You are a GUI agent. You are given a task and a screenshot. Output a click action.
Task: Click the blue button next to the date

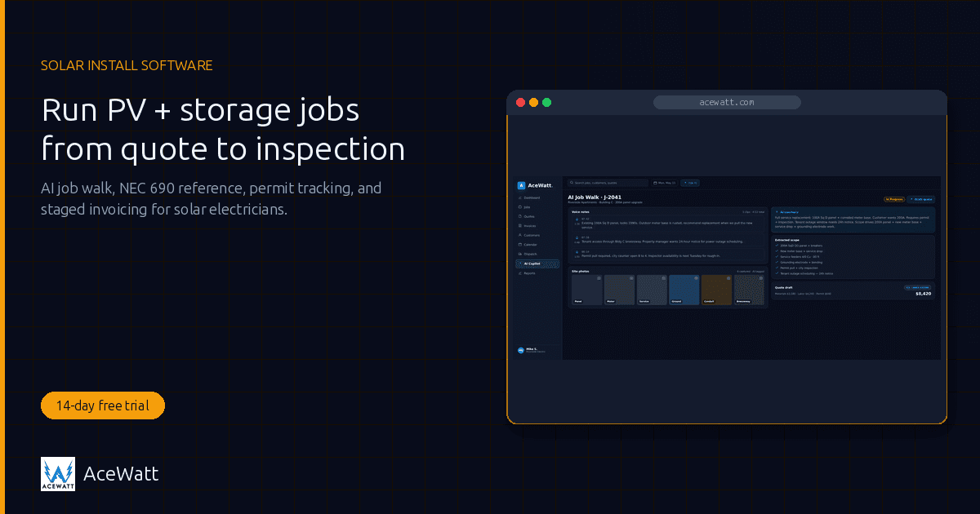[690, 183]
